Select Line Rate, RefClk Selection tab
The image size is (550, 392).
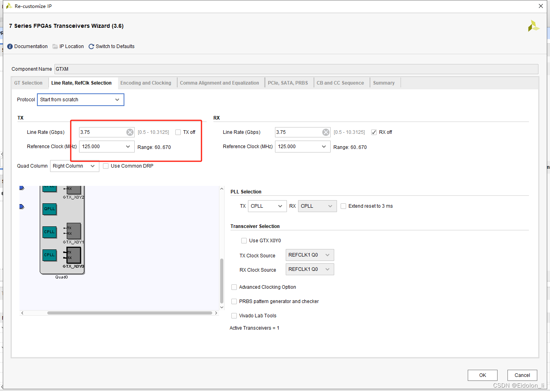click(81, 83)
